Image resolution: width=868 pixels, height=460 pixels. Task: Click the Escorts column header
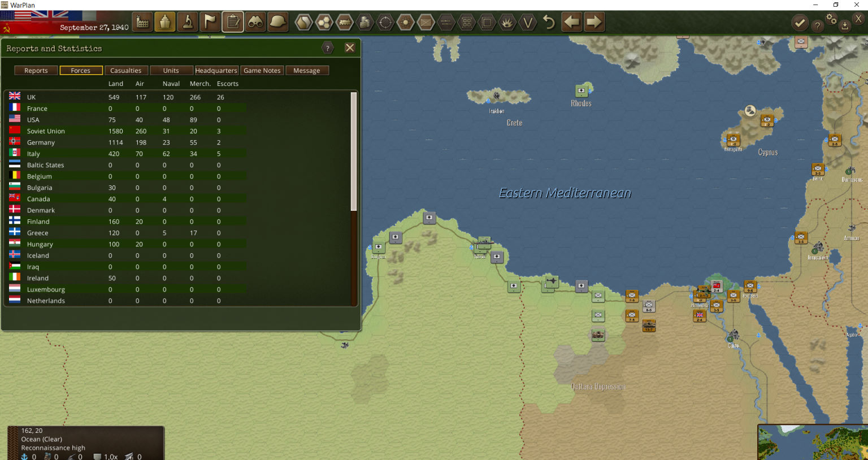(x=228, y=84)
